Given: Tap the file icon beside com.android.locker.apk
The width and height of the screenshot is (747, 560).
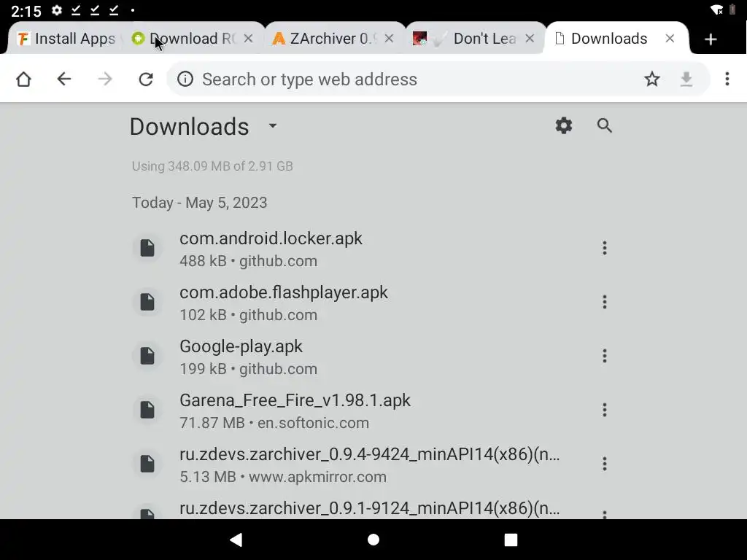Looking at the screenshot, I should [147, 248].
